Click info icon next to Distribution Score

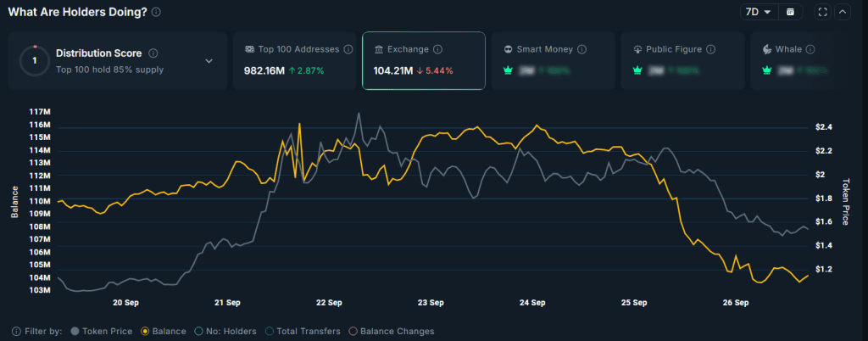[x=153, y=53]
